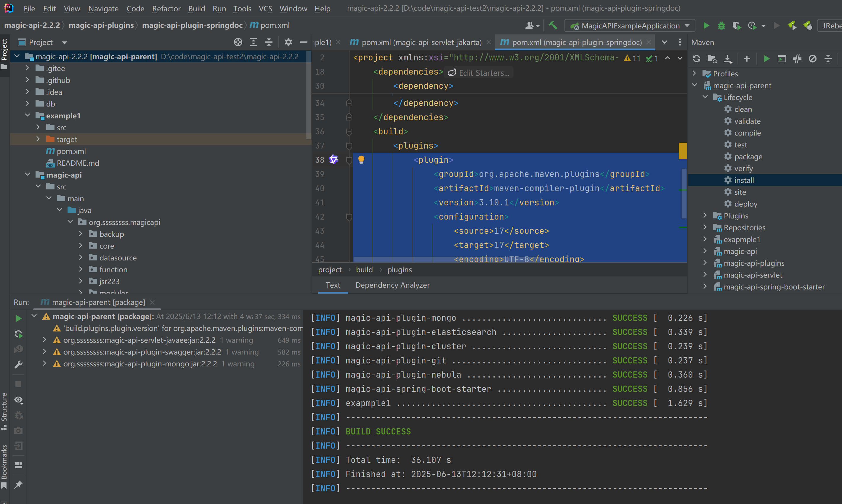Toggle the eye view option in Run panel

(x=19, y=400)
